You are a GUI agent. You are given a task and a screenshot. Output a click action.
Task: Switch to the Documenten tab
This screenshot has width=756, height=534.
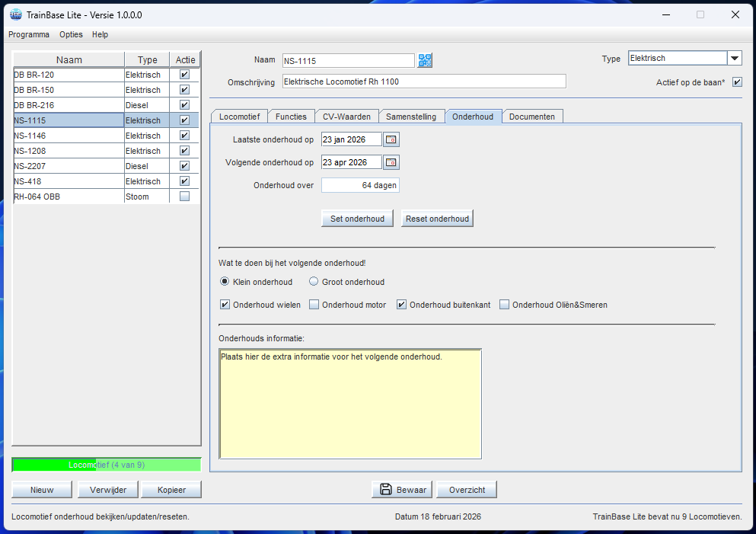click(532, 117)
